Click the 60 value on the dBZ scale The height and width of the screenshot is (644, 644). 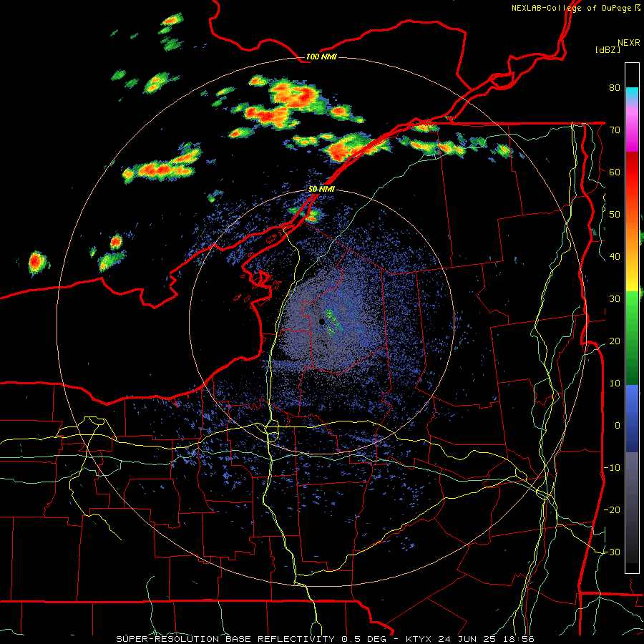tap(615, 172)
